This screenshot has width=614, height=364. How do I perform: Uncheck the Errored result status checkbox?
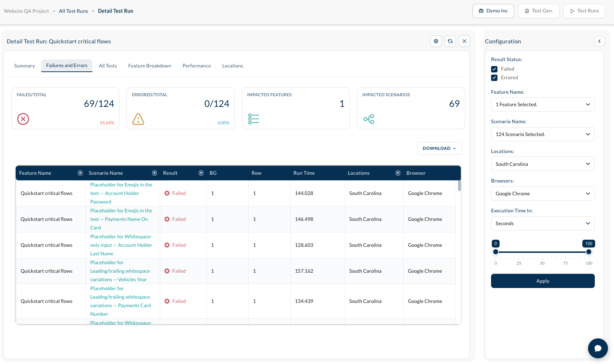tap(494, 78)
